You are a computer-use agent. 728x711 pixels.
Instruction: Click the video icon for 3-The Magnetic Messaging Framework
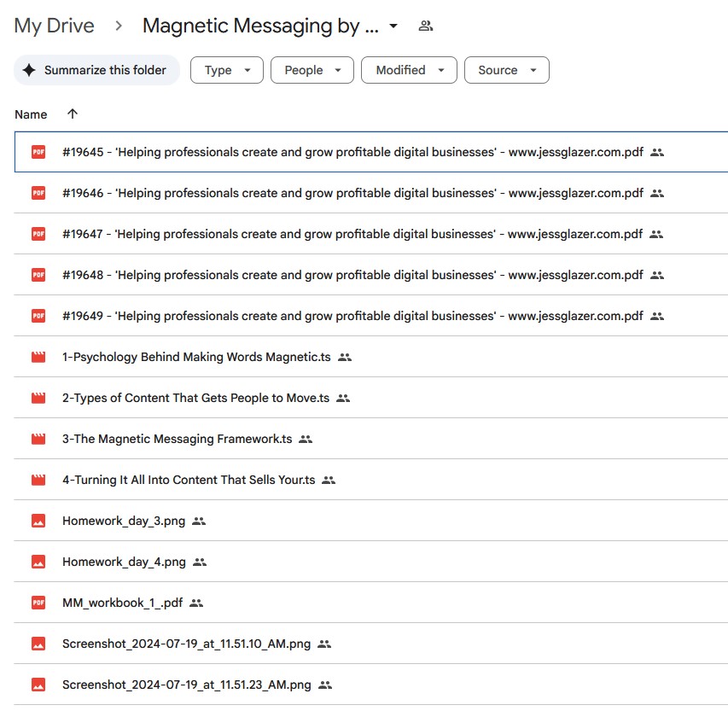tap(38, 439)
